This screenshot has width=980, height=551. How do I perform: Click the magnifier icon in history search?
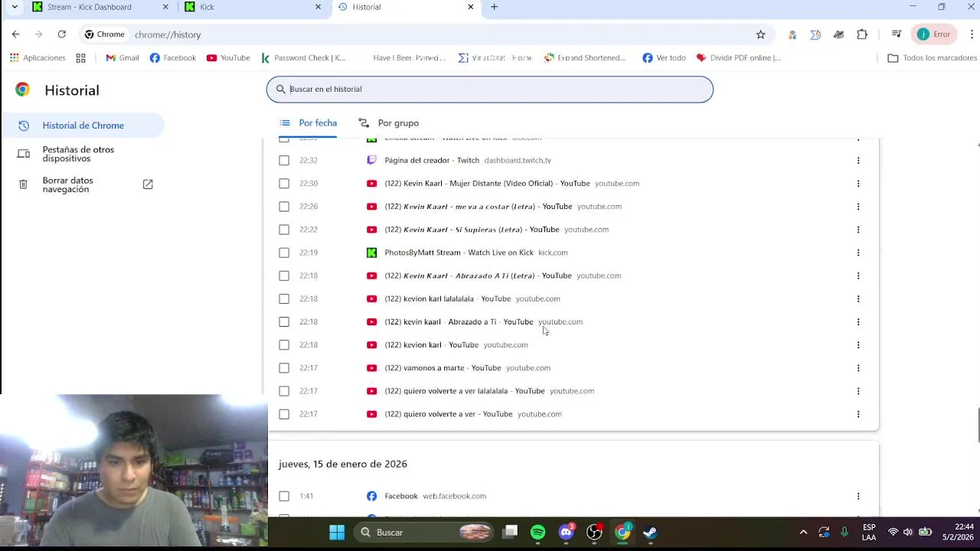(281, 90)
